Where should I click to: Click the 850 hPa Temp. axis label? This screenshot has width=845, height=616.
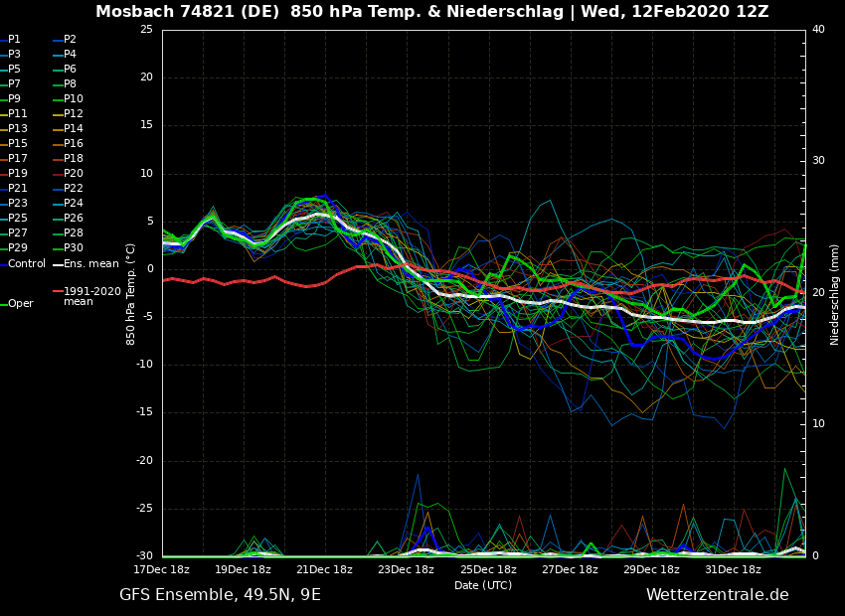[x=131, y=294]
